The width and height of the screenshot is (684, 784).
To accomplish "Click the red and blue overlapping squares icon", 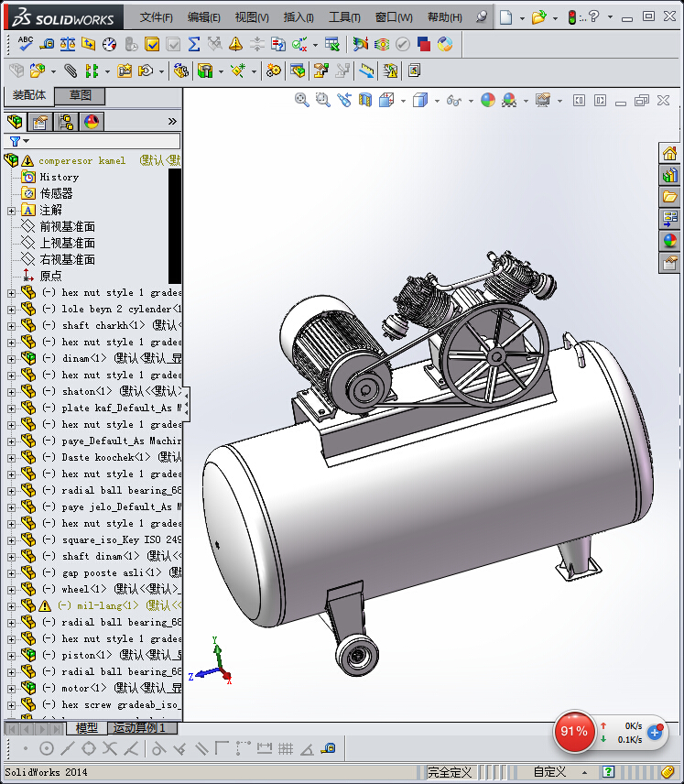I will click(424, 44).
